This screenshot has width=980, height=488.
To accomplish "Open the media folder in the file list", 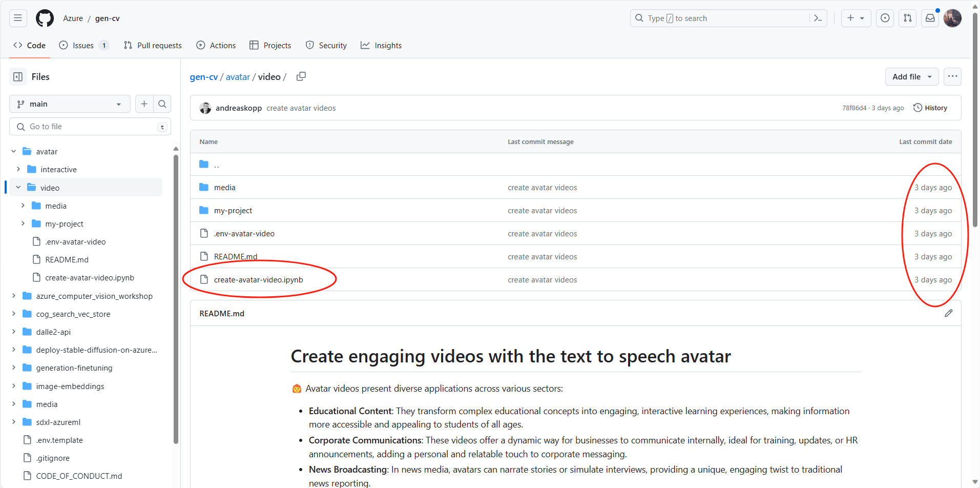I will click(224, 188).
